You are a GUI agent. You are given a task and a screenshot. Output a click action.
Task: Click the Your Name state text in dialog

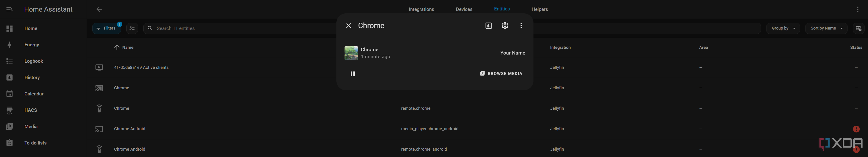513,53
